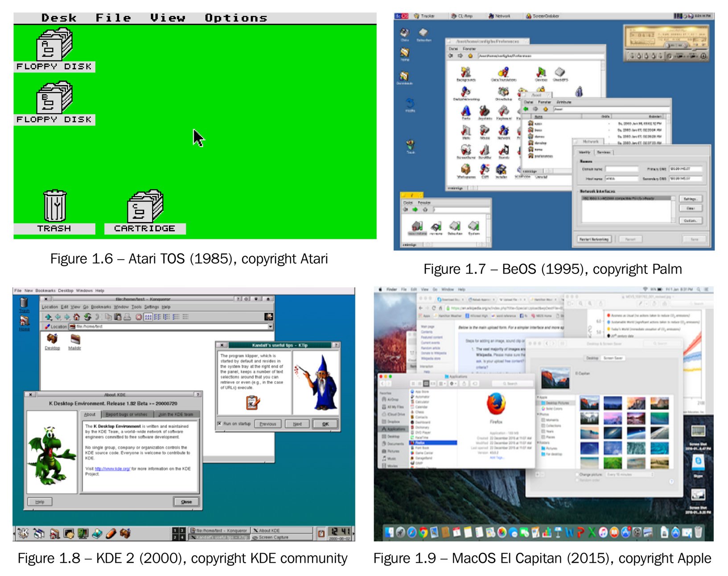
Task: Click the Host name field in Network
Action: (x=622, y=179)
